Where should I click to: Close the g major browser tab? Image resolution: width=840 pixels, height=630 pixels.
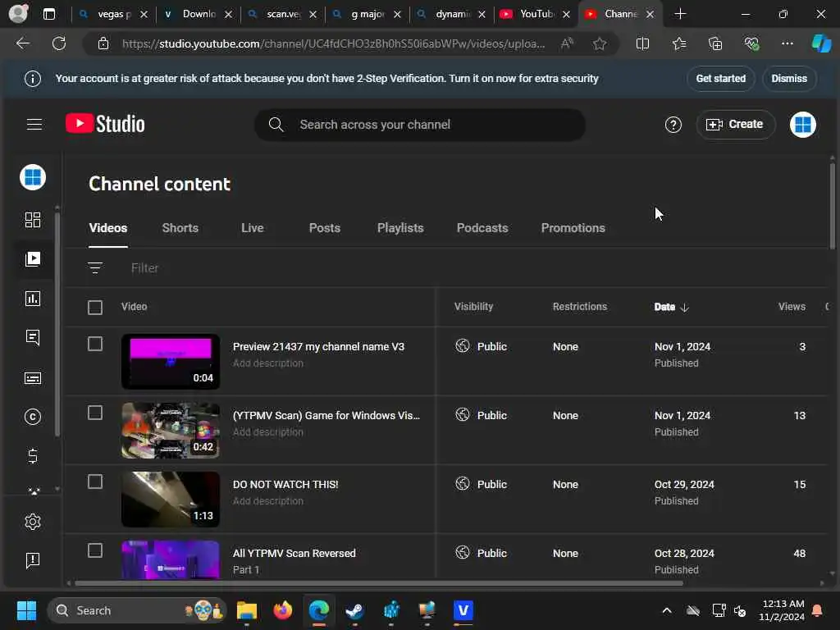tap(397, 15)
